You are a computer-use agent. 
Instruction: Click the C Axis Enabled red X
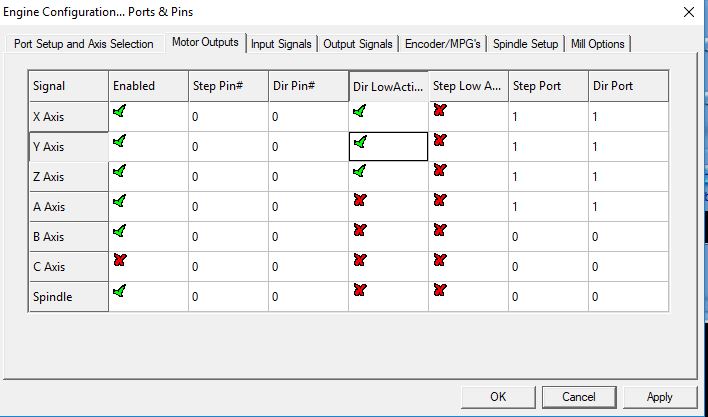(119, 261)
